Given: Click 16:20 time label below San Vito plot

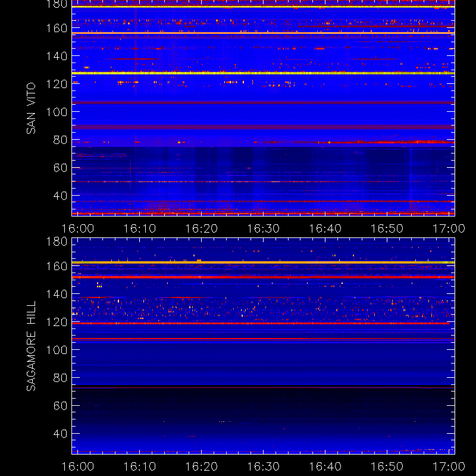Looking at the screenshot, I should (x=202, y=228).
